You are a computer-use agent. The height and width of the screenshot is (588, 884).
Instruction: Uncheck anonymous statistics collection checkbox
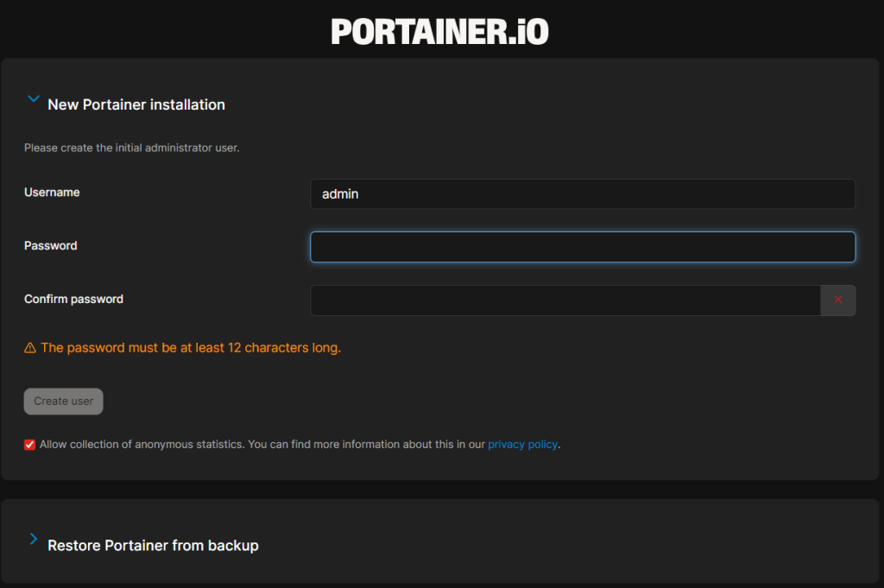click(30, 445)
